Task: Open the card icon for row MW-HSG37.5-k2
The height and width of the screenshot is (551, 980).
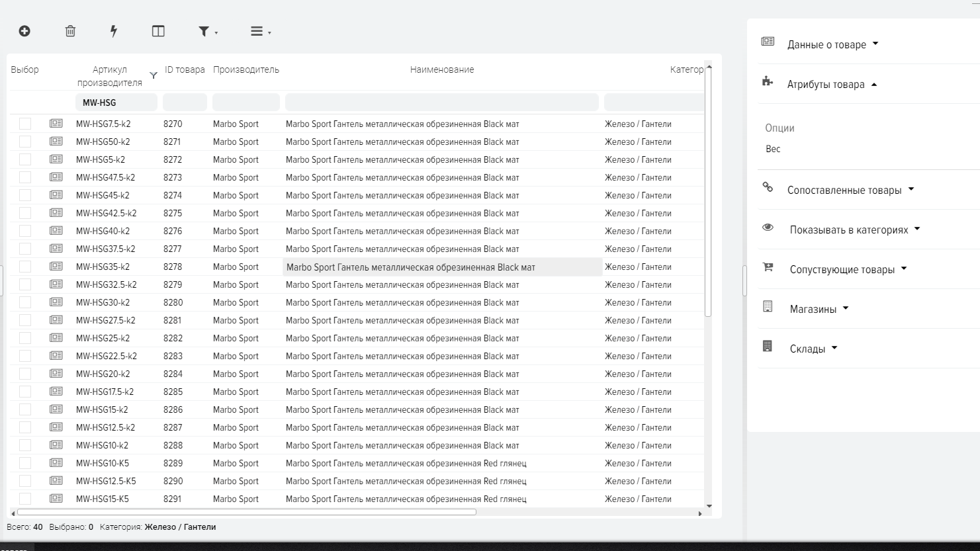Action: (x=56, y=249)
